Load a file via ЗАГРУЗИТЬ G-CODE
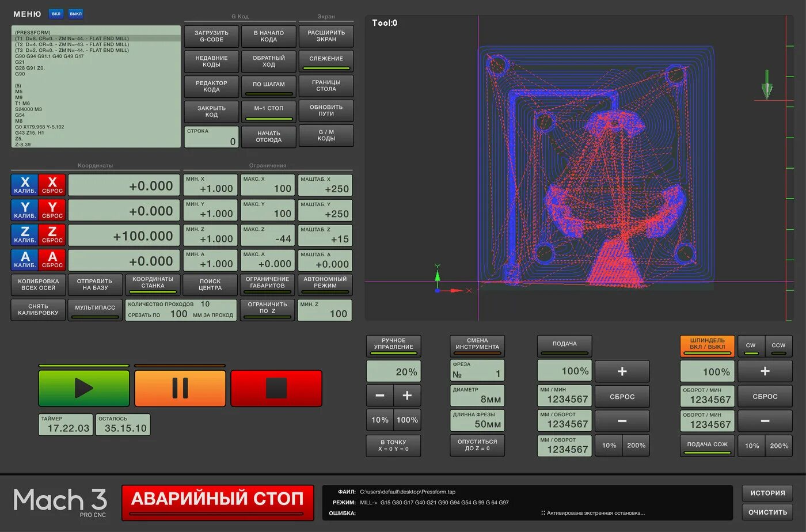 point(211,36)
